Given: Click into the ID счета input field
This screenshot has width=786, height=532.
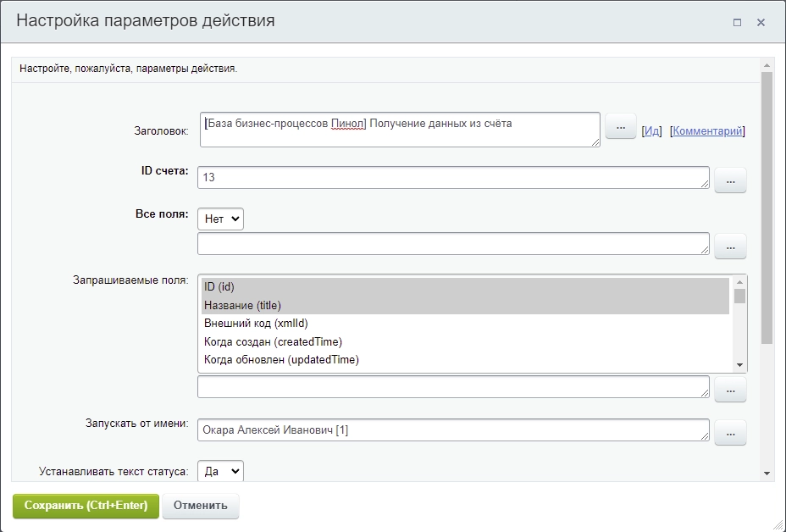Looking at the screenshot, I should click(x=452, y=178).
